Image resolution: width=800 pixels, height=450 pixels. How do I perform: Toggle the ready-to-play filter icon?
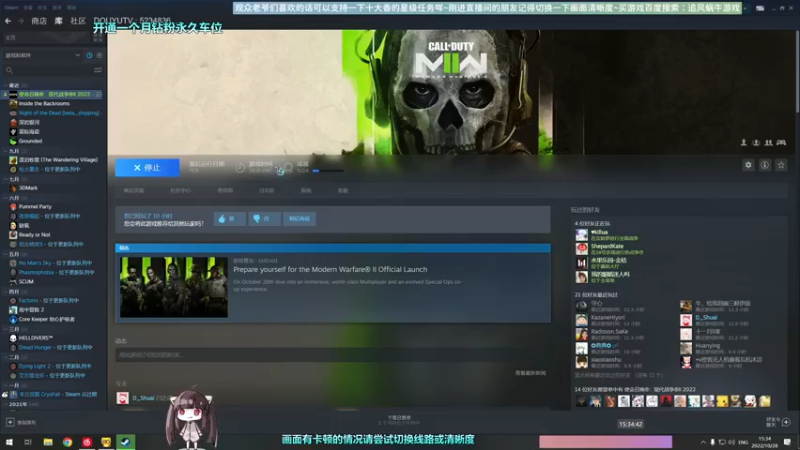pos(99,55)
